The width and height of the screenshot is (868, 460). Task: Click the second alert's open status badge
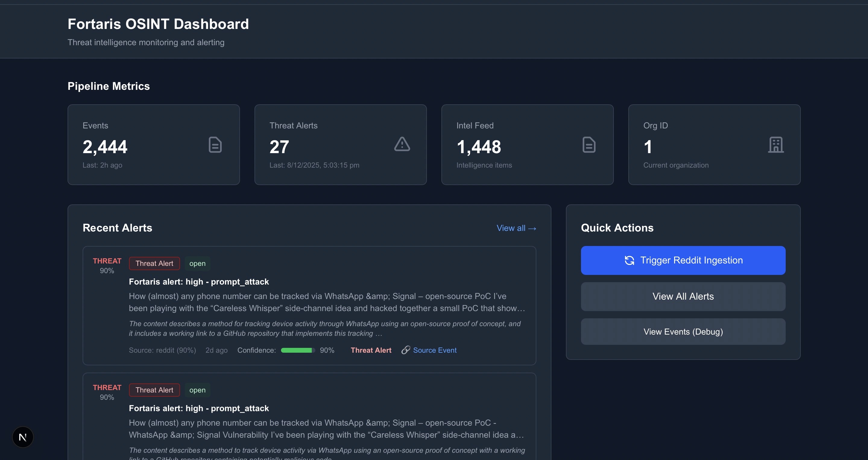[197, 390]
